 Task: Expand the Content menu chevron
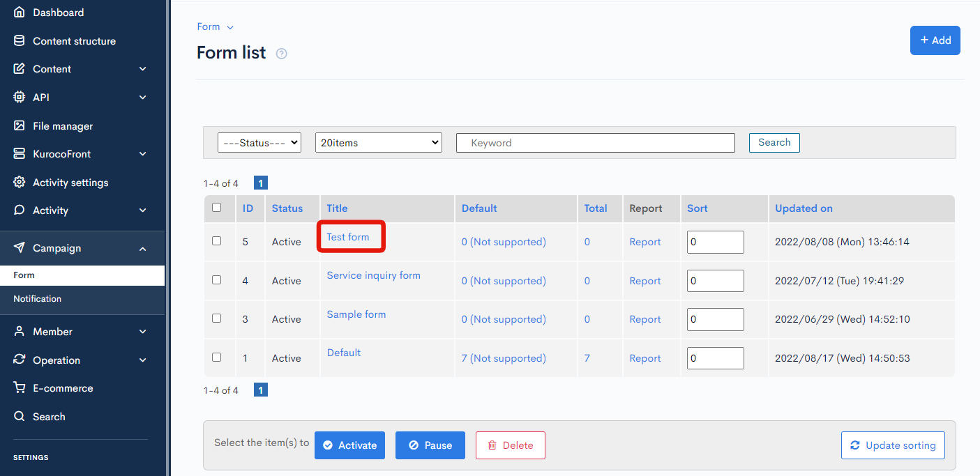coord(143,69)
